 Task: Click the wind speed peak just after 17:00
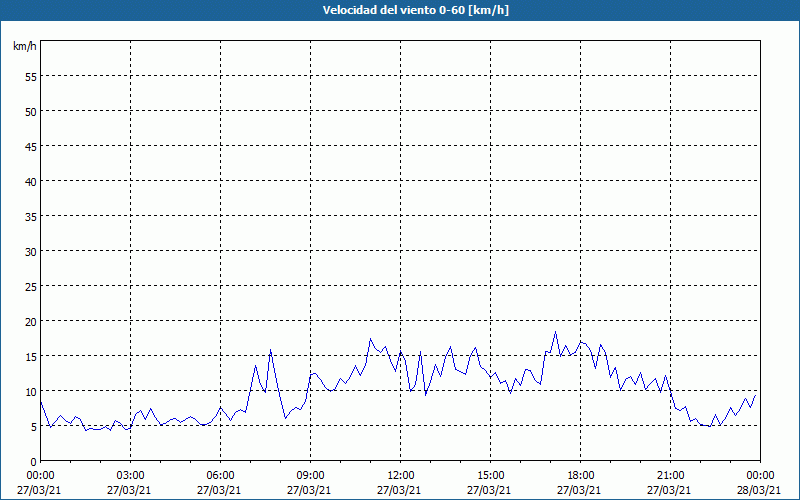(x=555, y=332)
